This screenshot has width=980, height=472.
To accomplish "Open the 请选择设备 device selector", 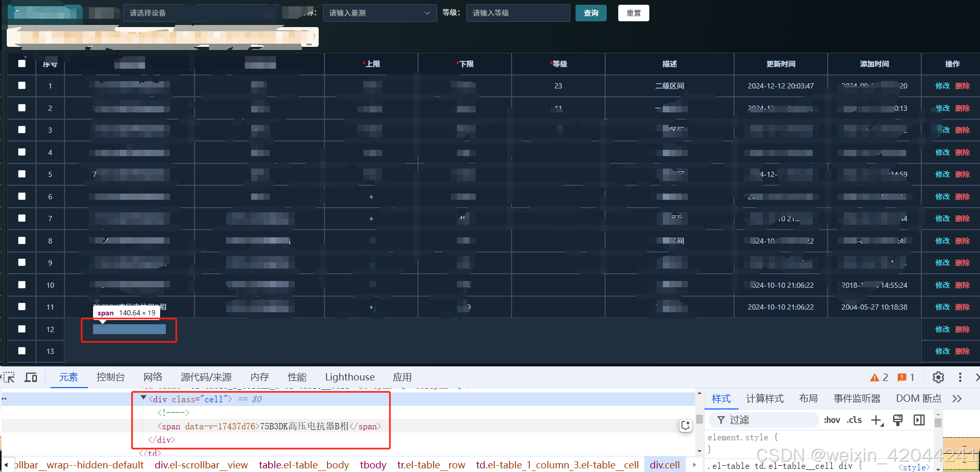I will (x=202, y=12).
